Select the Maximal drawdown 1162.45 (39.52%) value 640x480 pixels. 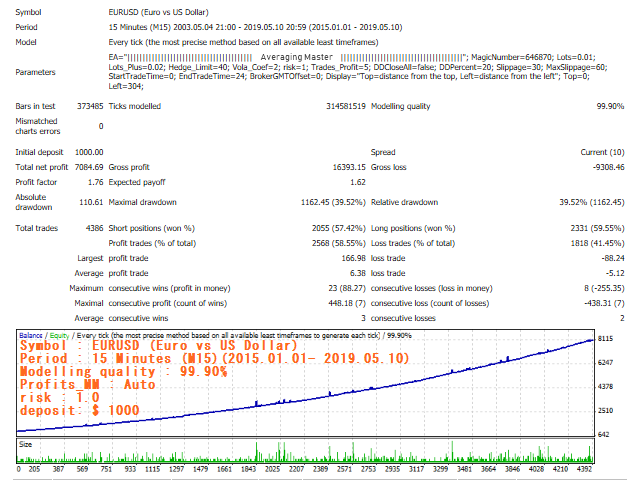[333, 202]
